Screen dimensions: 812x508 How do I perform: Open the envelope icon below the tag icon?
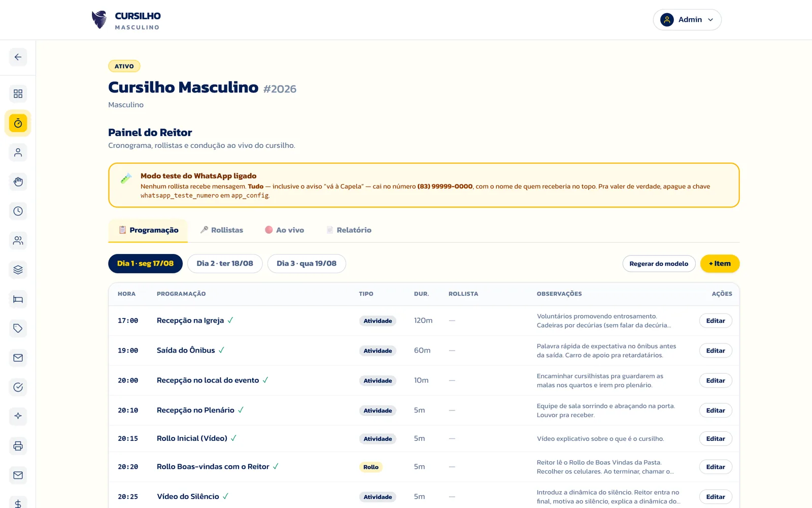coord(18,358)
